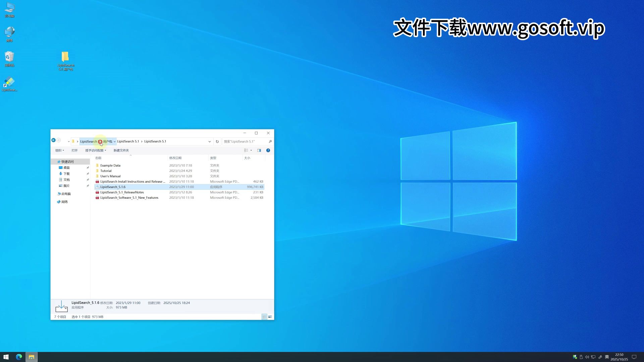Open the 组织 menu
Viewport: 644px width, 362px height.
coord(59,150)
